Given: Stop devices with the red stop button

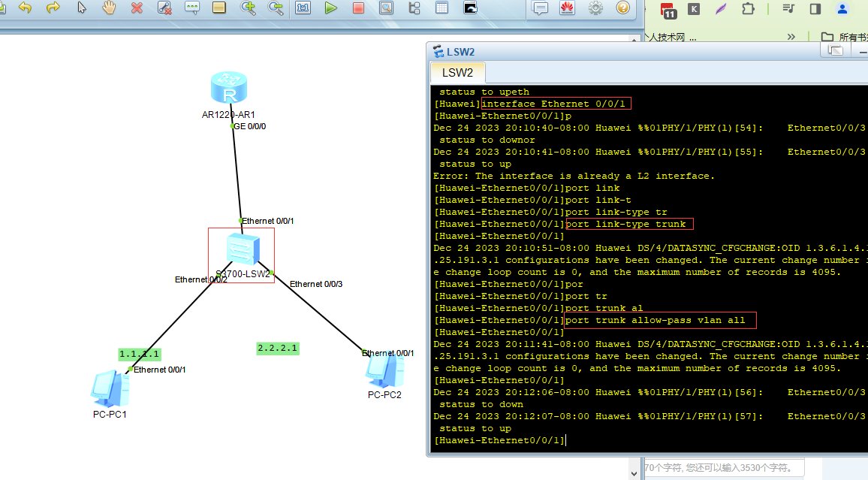Looking at the screenshot, I should coord(358,8).
